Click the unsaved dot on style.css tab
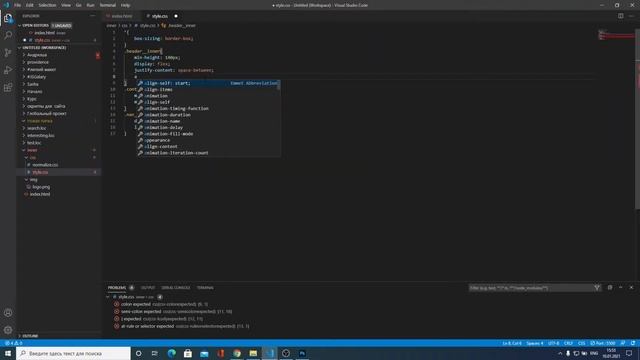The width and height of the screenshot is (640, 360). click(176, 16)
